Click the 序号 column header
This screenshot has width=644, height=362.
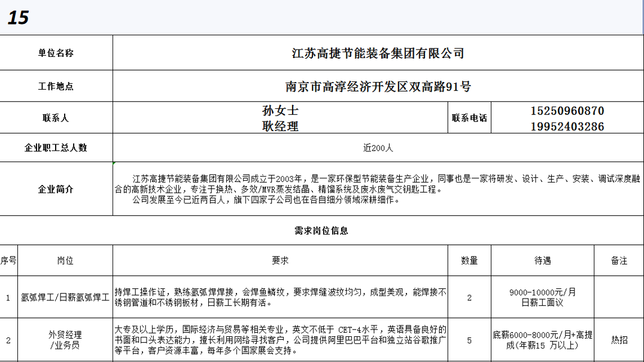[x=8, y=260]
